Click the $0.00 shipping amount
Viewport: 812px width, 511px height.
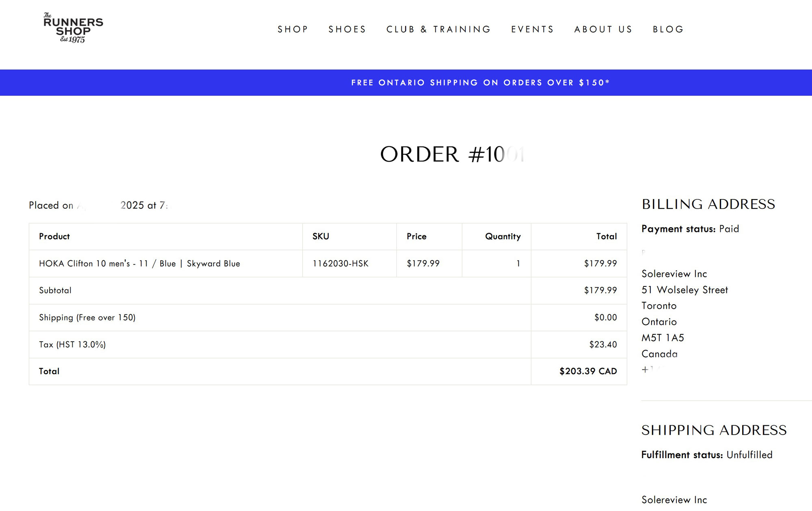[605, 318]
